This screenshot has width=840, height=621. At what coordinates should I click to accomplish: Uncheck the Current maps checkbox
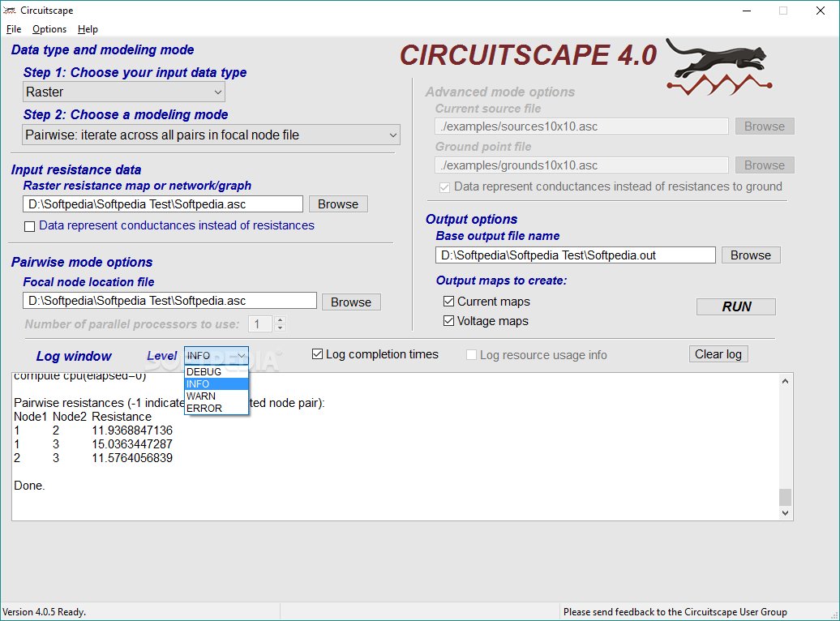pos(449,302)
